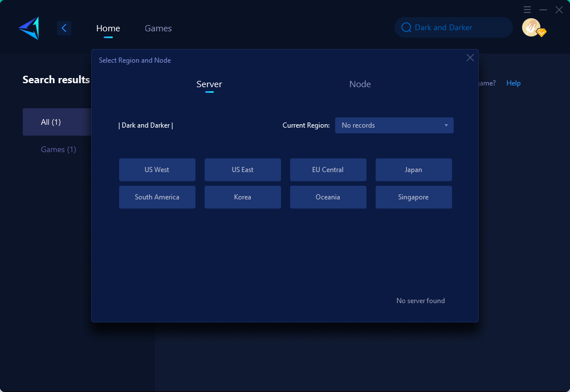Screen dimensions: 570x392
Task: Choose the US West server
Action: coord(157,170)
